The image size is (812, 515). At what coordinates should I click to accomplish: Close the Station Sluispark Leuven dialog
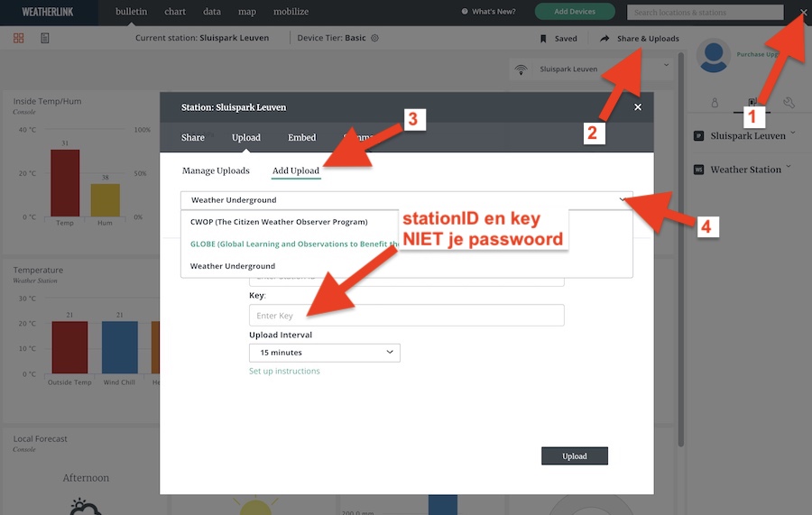(x=638, y=107)
